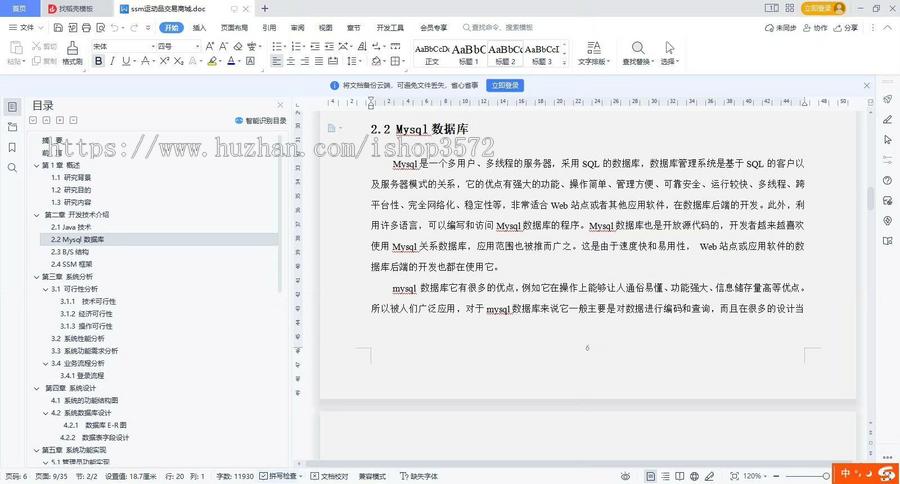Viewport: 900px width, 484px height.
Task: Clear formatting with the eraser icon
Action: (x=238, y=46)
